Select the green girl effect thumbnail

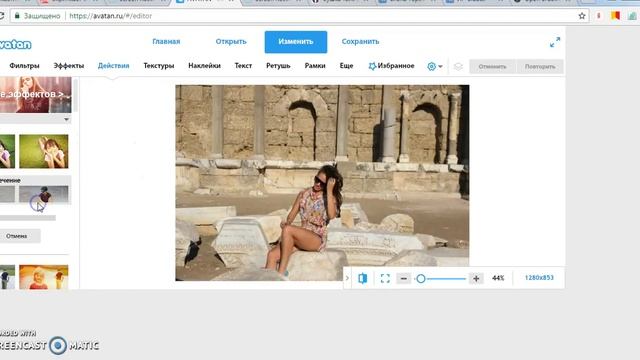44,151
